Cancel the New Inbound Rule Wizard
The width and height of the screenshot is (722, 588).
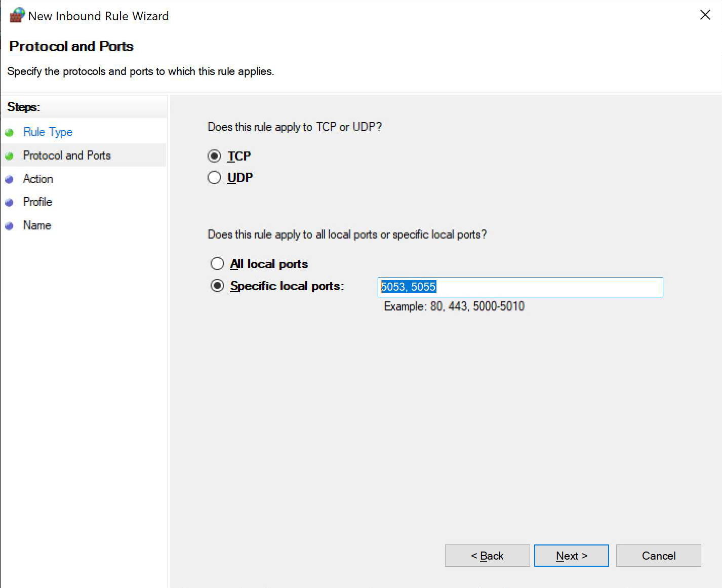tap(658, 556)
